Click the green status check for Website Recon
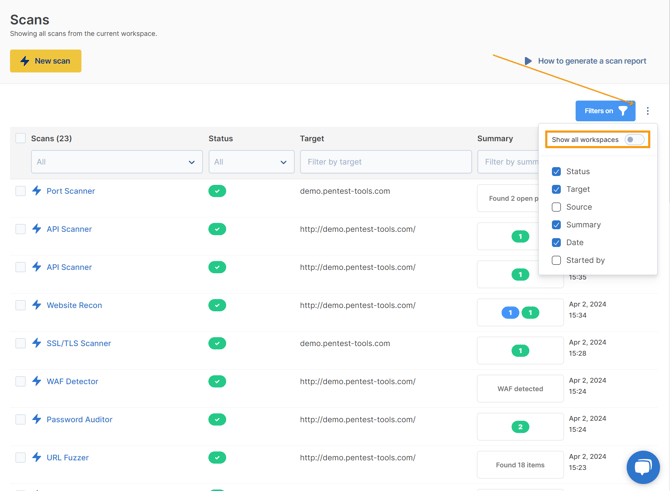 click(x=217, y=305)
